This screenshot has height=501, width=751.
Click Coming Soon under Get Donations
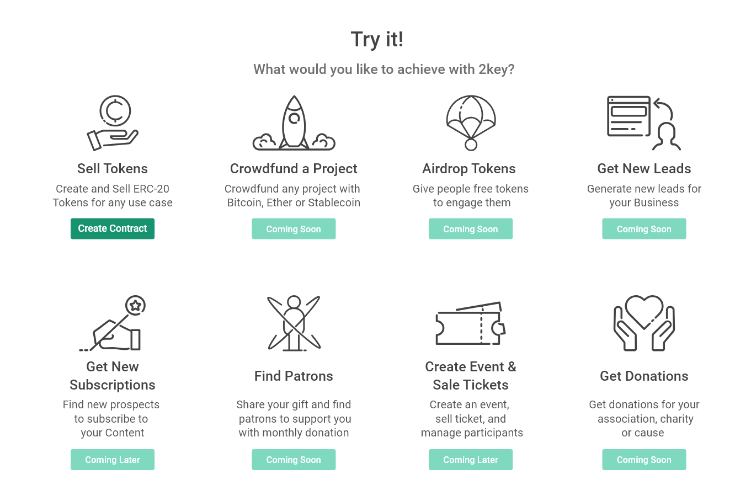point(644,460)
